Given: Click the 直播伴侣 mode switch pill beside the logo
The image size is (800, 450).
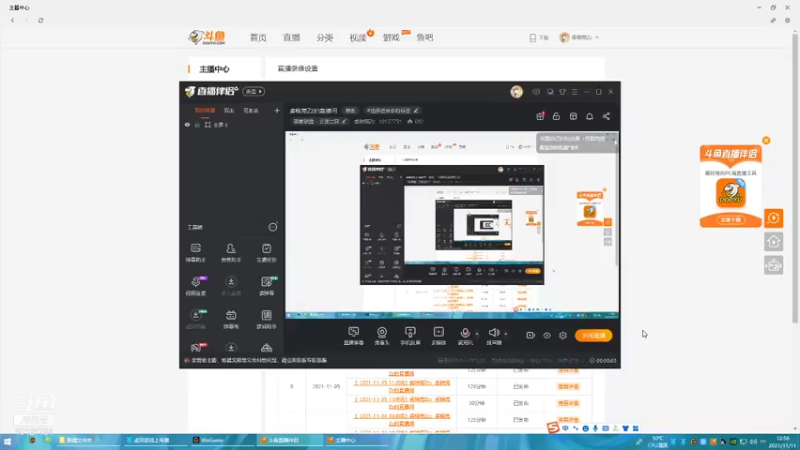Looking at the screenshot, I should click(x=254, y=91).
